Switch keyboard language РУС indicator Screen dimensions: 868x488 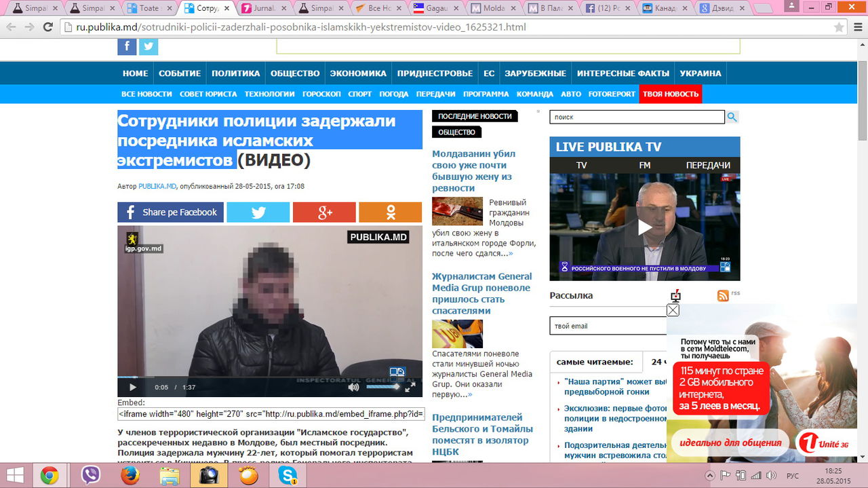click(792, 476)
